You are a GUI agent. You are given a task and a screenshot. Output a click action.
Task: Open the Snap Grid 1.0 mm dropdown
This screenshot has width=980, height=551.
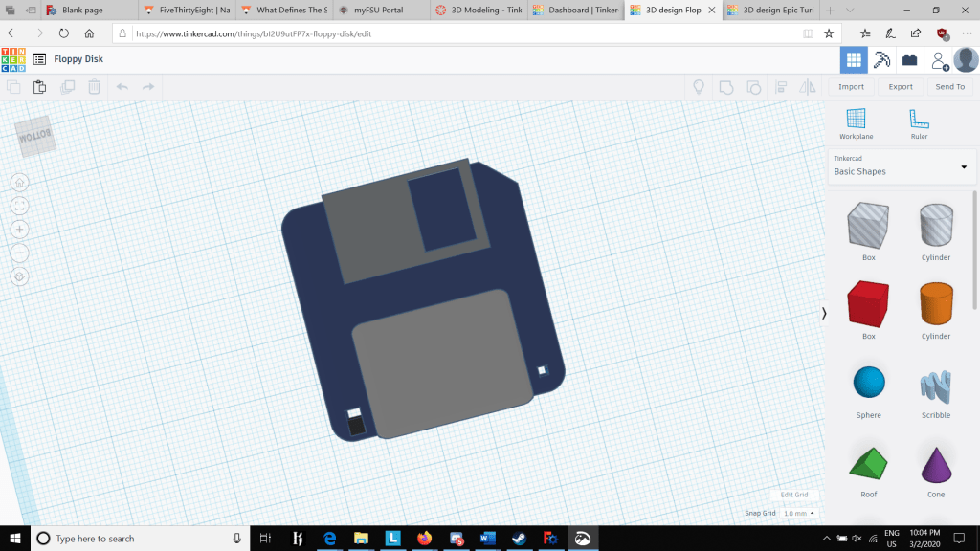click(x=798, y=514)
